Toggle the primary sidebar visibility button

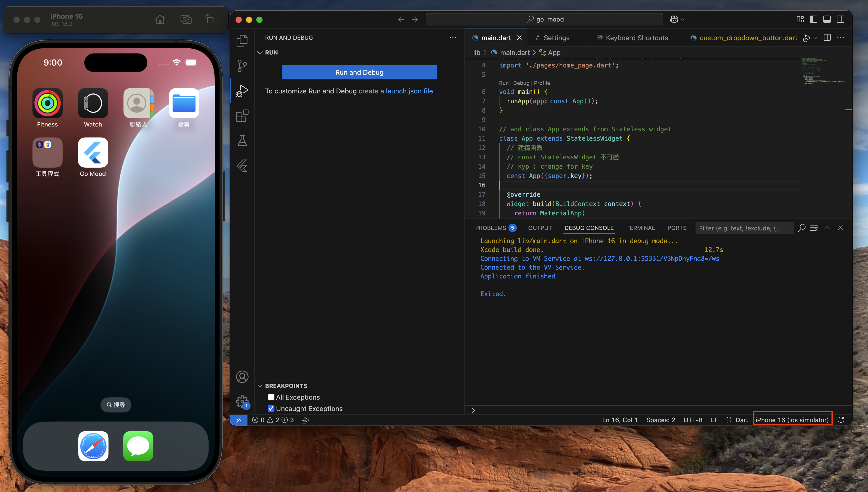click(813, 19)
